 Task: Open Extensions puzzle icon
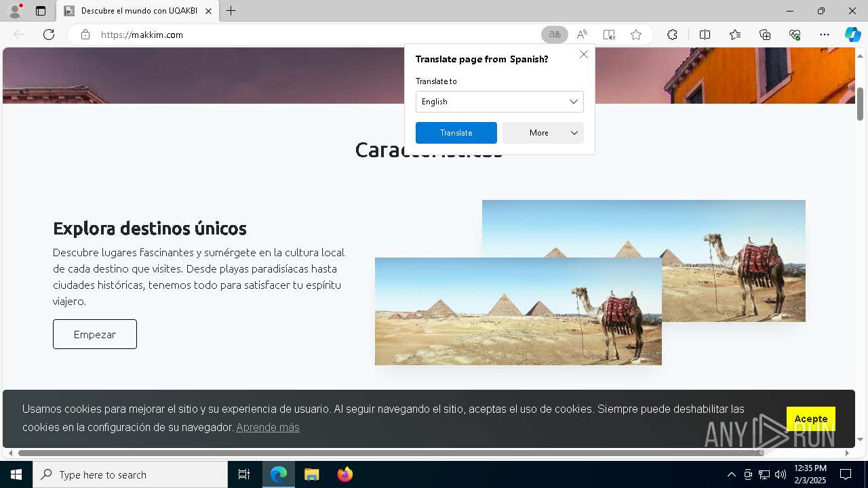pos(672,35)
